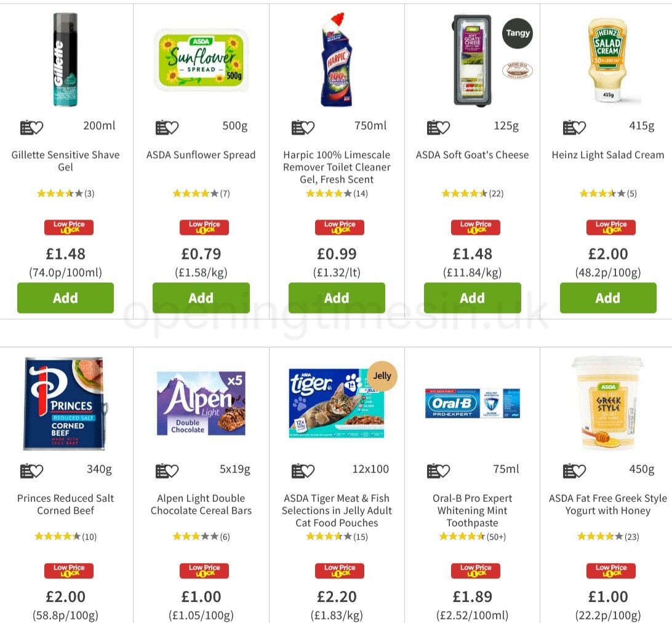Add Oral-B toothpaste to shopping list
672x623 pixels.
(433, 470)
